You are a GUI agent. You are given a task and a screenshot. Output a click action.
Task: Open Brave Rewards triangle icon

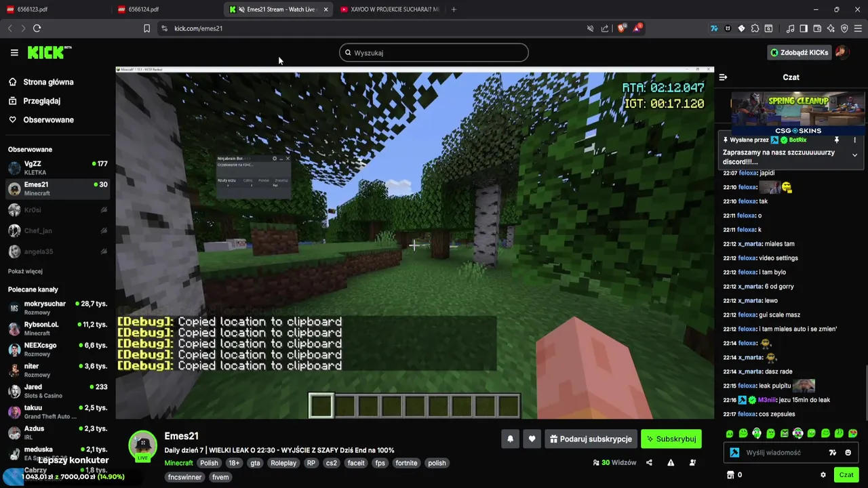tap(637, 28)
